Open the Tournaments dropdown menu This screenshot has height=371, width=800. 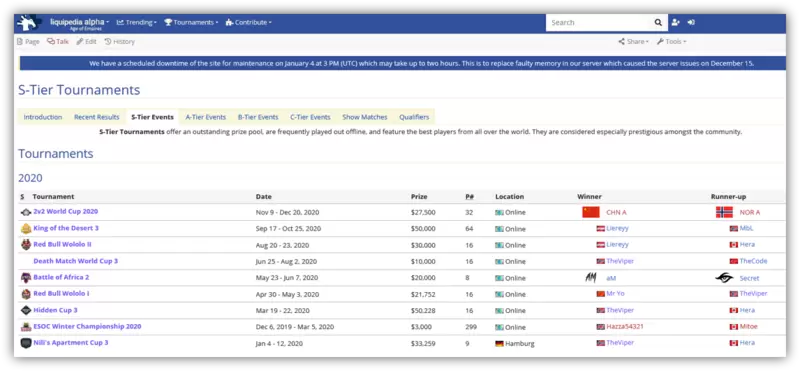191,22
